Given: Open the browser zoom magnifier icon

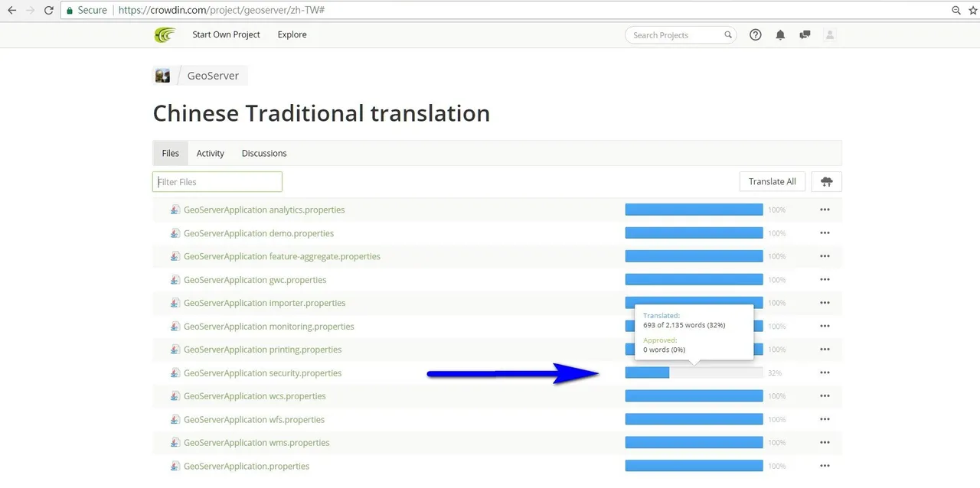Looking at the screenshot, I should click(x=956, y=11).
